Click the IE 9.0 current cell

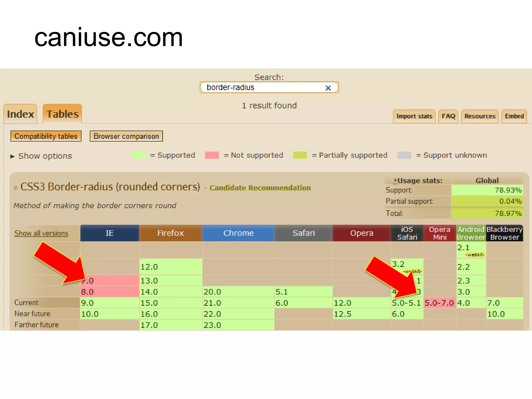tap(110, 303)
